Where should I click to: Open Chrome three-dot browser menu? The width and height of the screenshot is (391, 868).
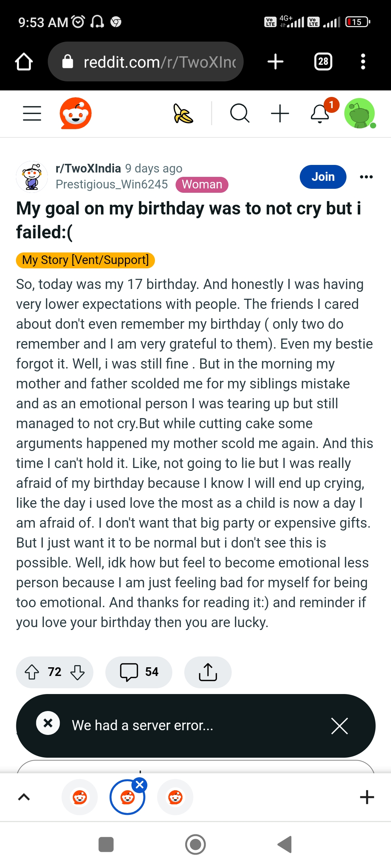pos(363,61)
